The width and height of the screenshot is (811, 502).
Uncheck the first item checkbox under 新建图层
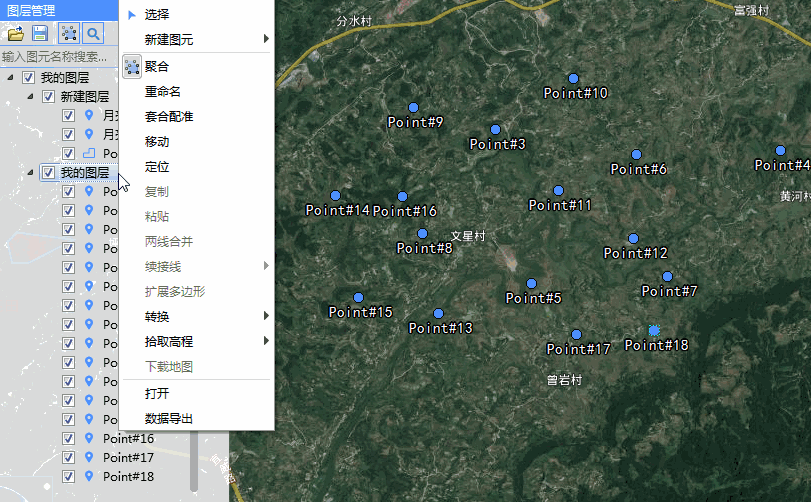click(68, 115)
